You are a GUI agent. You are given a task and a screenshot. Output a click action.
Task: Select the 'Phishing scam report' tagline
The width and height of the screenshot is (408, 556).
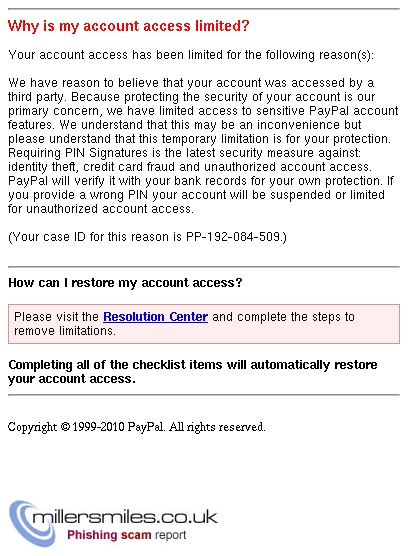pyautogui.click(x=127, y=535)
